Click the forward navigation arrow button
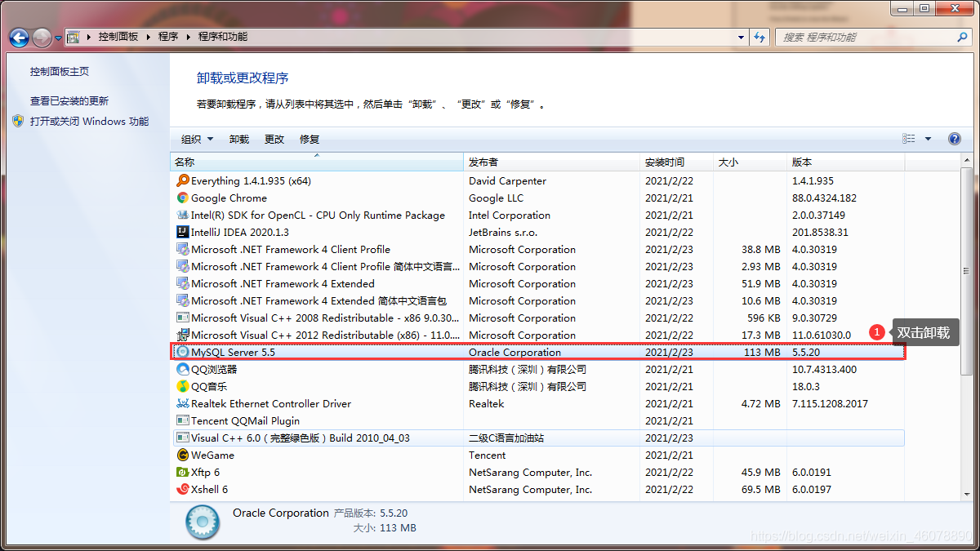Viewport: 980px width, 551px height. 42,37
